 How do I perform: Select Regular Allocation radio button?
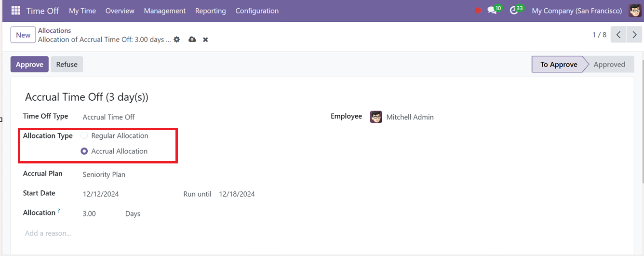84,135
